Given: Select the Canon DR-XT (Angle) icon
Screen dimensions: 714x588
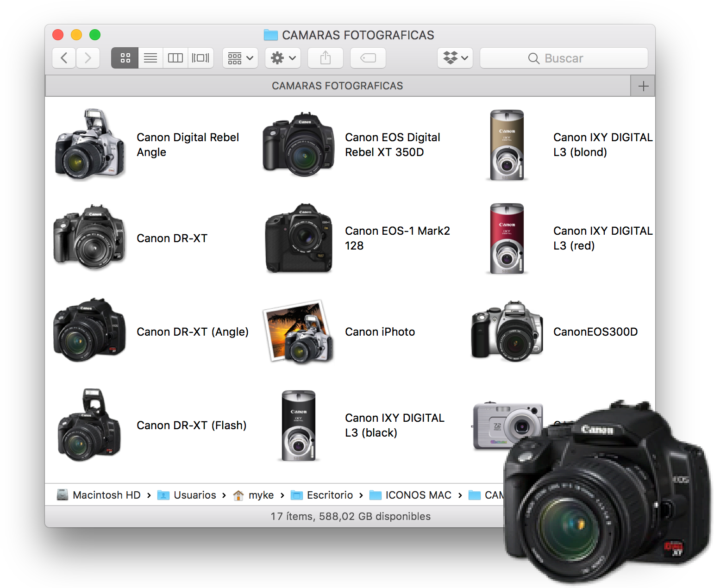Looking at the screenshot, I should (90, 330).
